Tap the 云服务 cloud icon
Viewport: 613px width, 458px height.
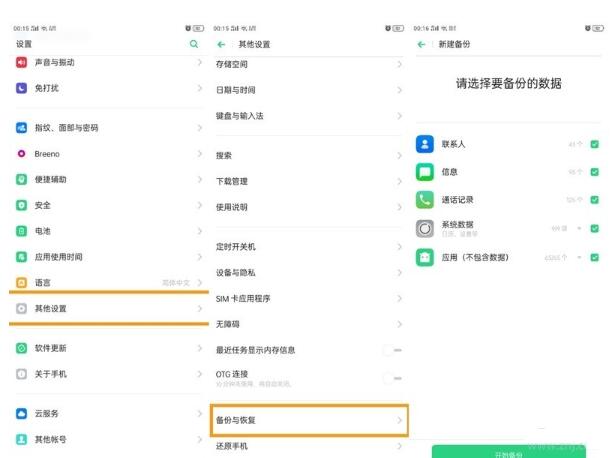[21, 413]
